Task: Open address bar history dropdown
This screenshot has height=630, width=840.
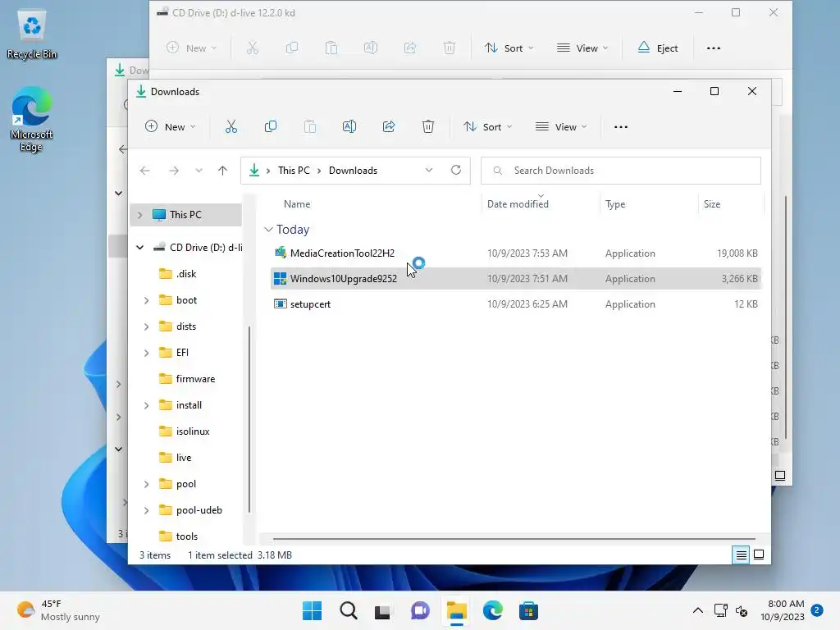Action: (x=428, y=171)
